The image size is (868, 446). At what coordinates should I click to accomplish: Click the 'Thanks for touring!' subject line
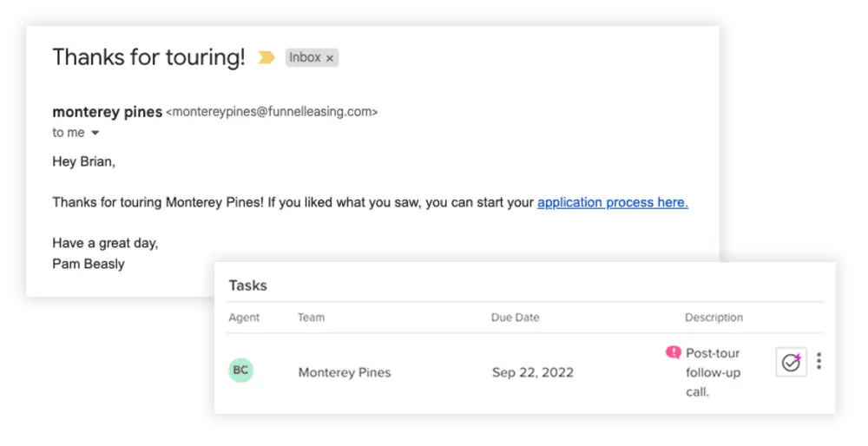pyautogui.click(x=148, y=57)
